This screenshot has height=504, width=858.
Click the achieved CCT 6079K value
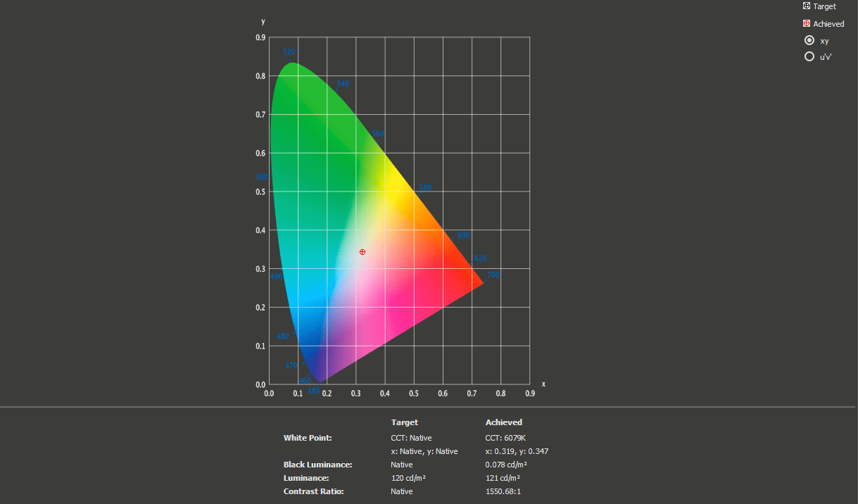(x=505, y=438)
